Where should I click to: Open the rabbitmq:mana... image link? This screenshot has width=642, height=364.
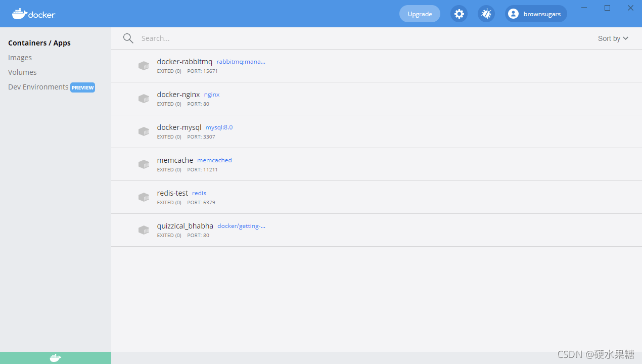(241, 62)
